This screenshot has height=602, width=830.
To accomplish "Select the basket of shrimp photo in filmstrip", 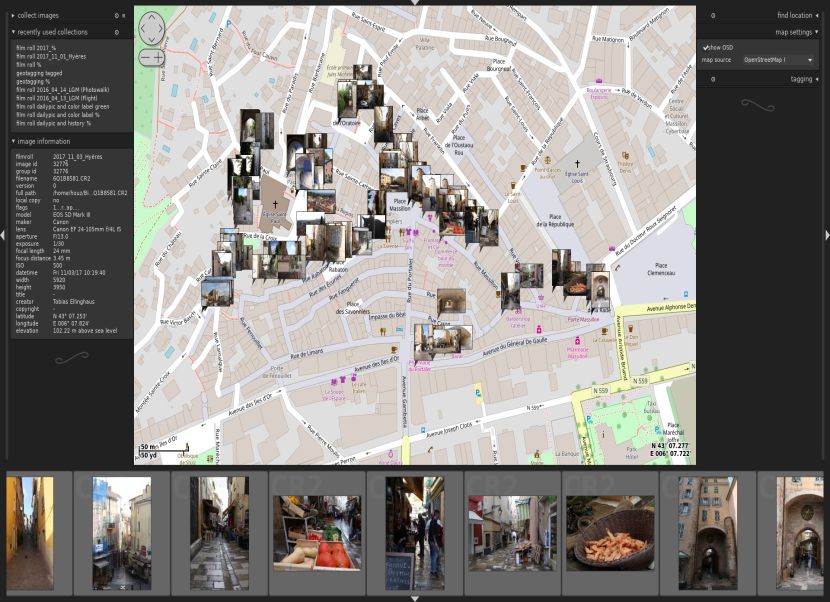I will (610, 533).
